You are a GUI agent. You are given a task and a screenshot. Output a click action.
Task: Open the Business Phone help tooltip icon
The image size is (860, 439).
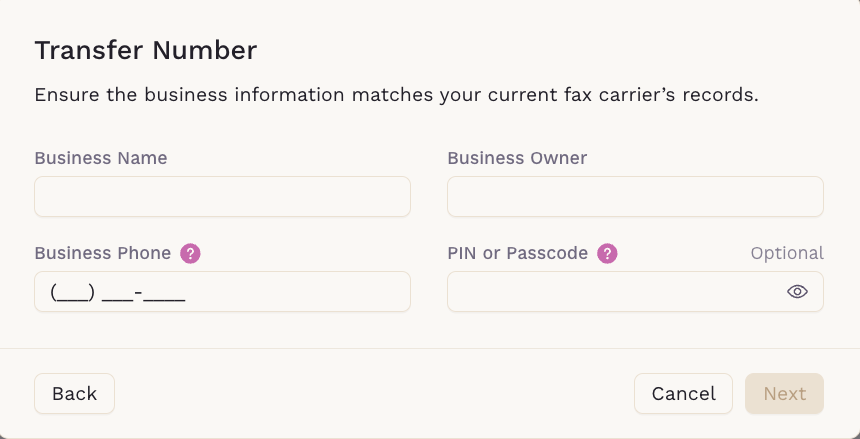pyautogui.click(x=190, y=254)
